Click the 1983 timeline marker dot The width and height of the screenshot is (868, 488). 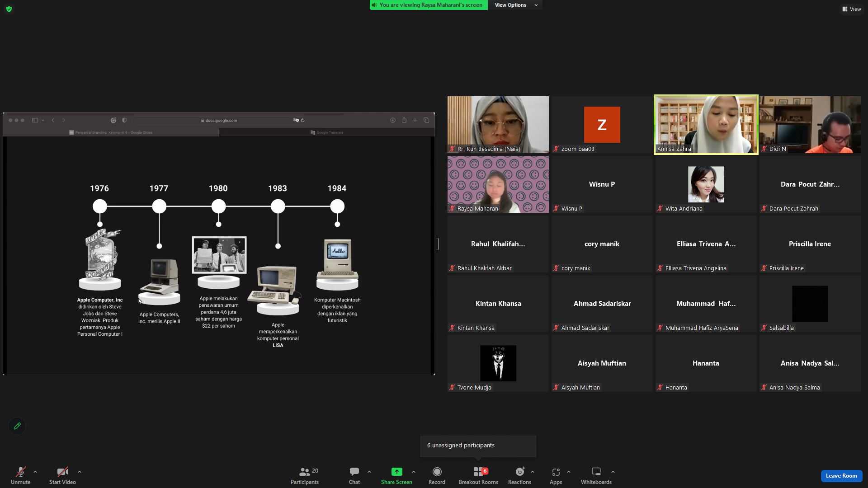coord(278,206)
